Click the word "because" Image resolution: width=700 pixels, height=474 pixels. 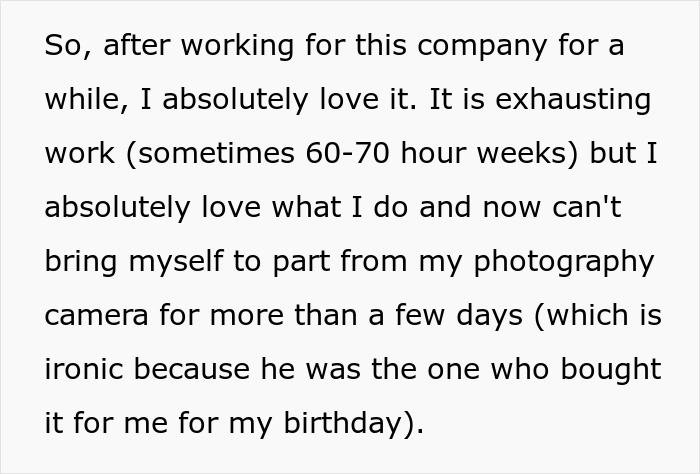coord(192,369)
